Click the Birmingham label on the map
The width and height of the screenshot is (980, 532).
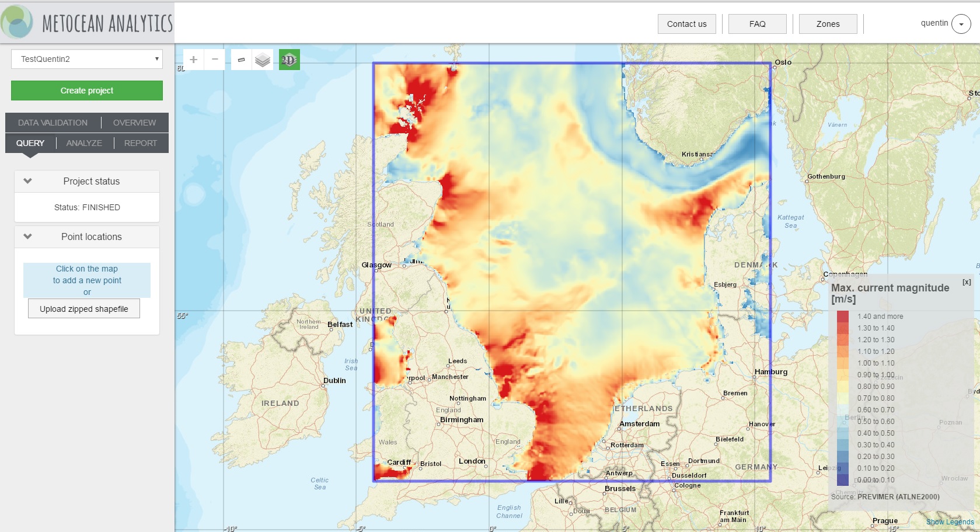(x=462, y=420)
